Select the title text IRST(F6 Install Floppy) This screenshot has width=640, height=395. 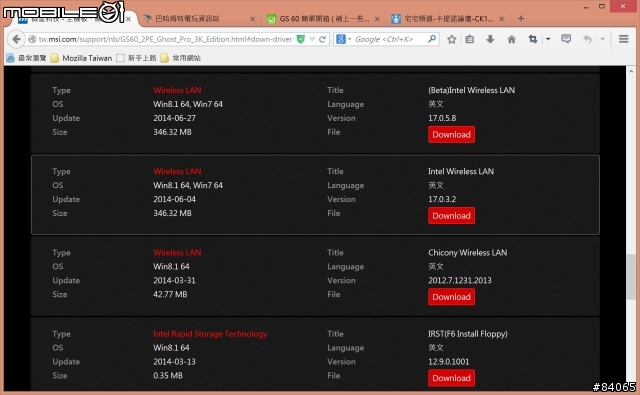click(x=468, y=334)
